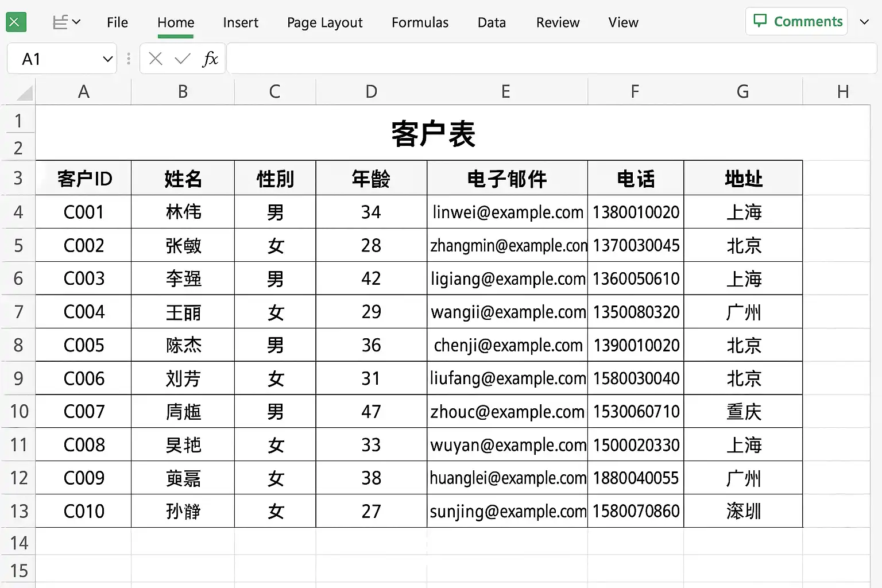Switch to the Insert tab
This screenshot has height=588, width=882.
[x=241, y=22]
